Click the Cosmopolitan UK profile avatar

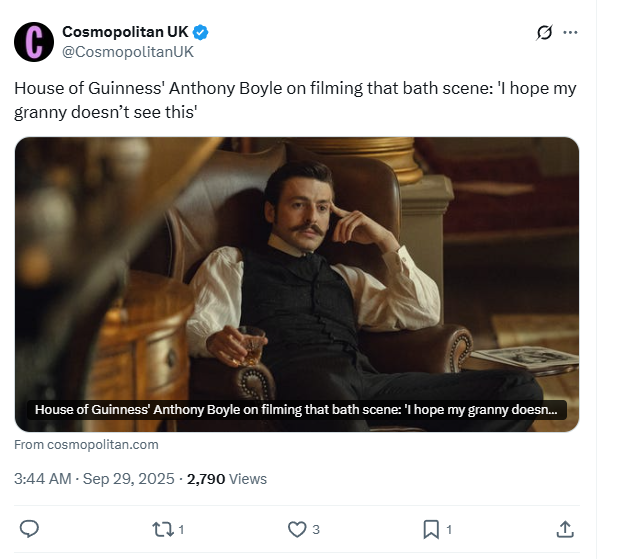pos(35,41)
